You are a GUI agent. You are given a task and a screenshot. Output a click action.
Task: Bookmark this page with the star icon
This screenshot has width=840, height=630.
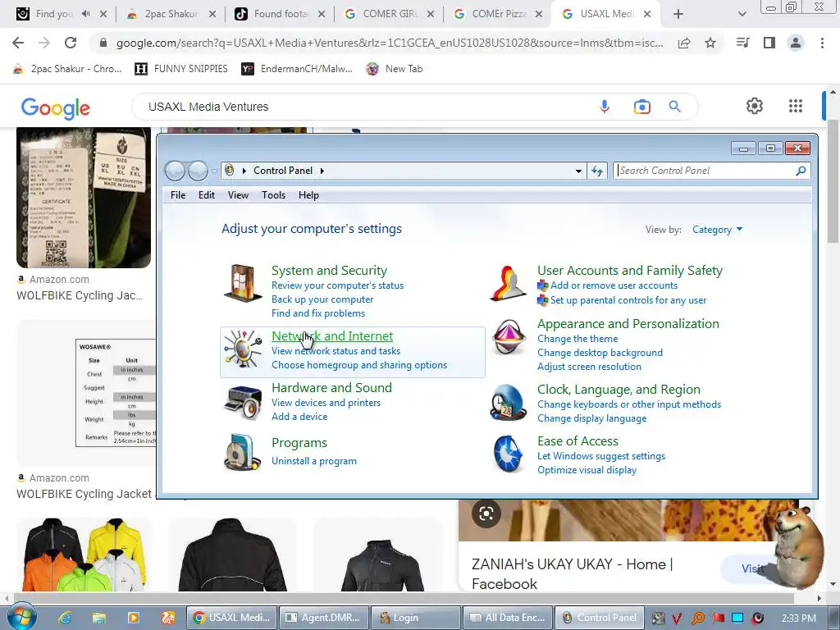710,43
